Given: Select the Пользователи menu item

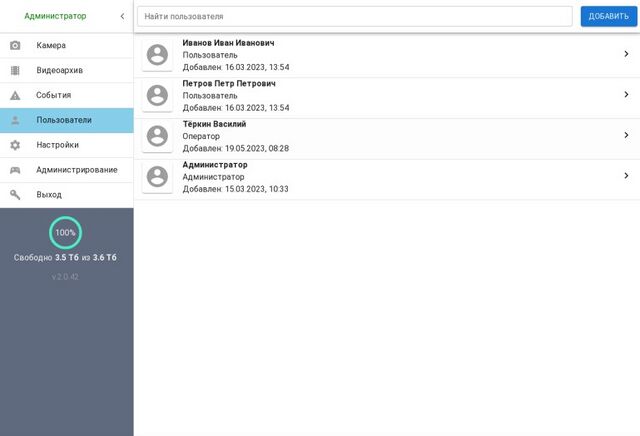Looking at the screenshot, I should click(64, 120).
